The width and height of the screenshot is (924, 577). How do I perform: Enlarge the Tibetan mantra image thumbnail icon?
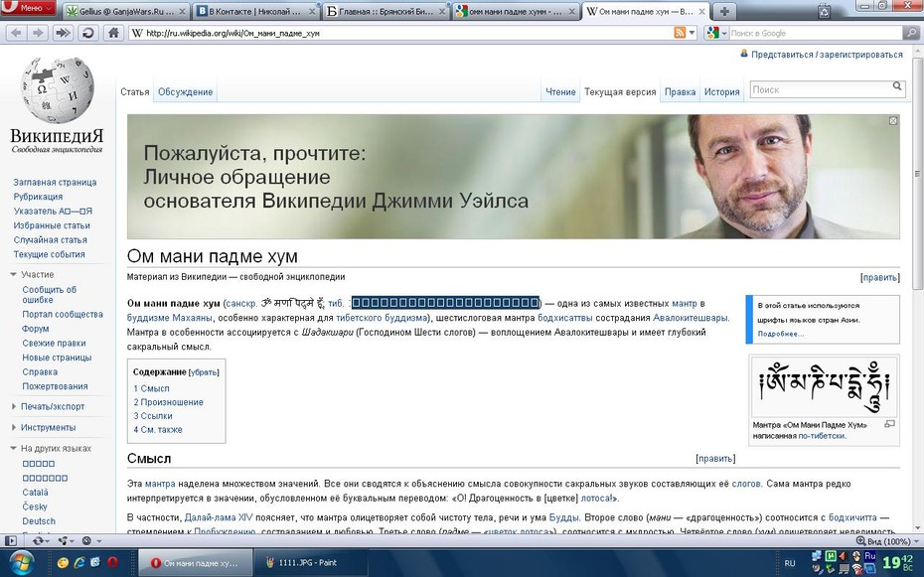(889, 424)
